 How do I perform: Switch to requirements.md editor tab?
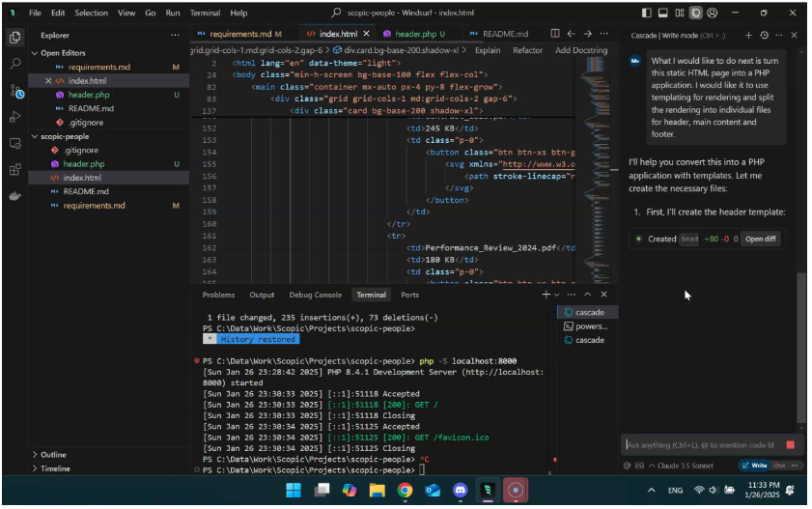tap(239, 34)
